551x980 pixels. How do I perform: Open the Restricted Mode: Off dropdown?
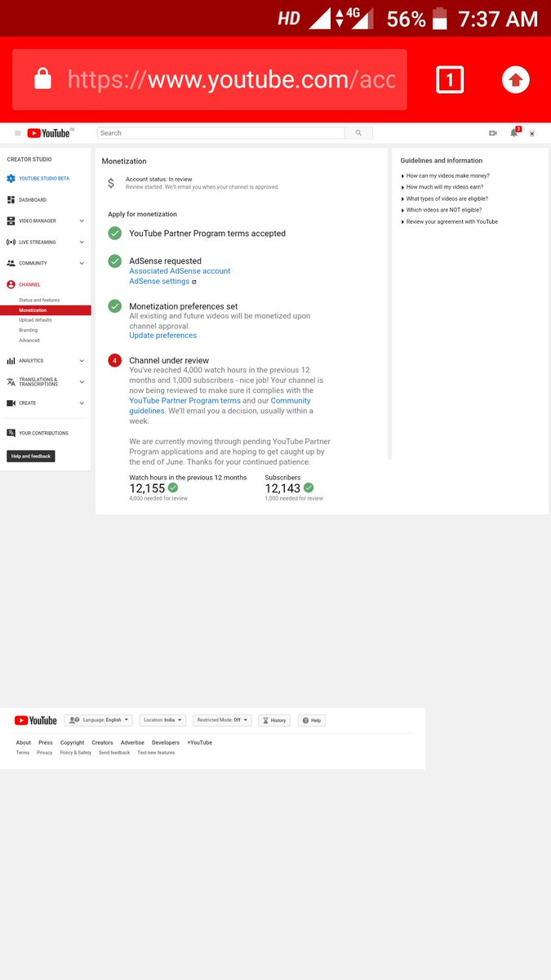tap(222, 720)
